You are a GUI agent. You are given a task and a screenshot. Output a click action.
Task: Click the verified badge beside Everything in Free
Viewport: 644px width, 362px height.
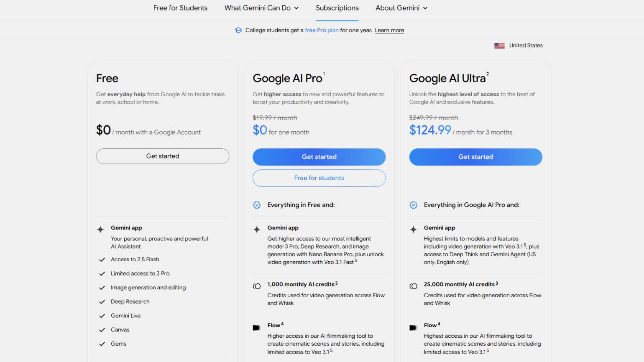pyautogui.click(x=257, y=205)
